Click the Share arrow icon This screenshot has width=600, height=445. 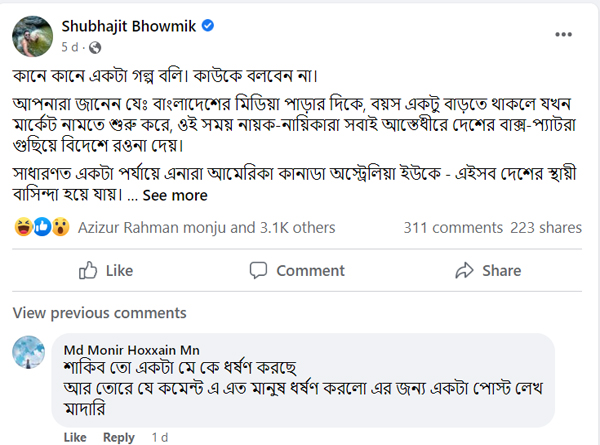pos(464,270)
